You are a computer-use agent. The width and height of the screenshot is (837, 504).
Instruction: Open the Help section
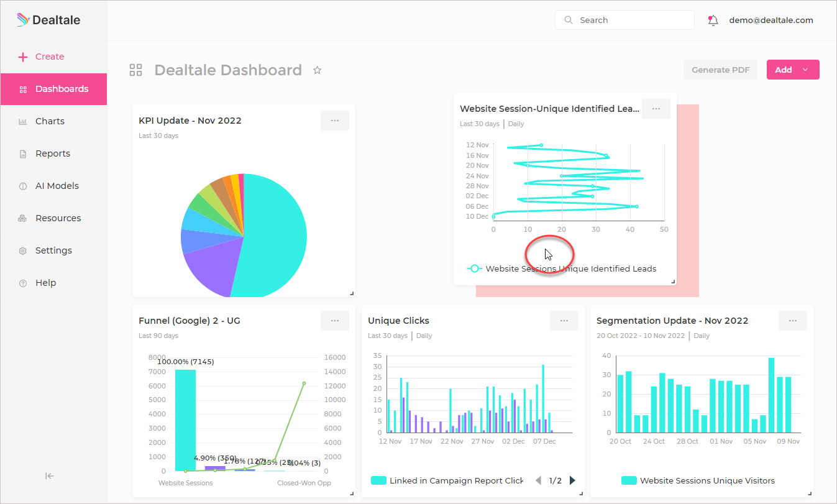click(x=53, y=283)
